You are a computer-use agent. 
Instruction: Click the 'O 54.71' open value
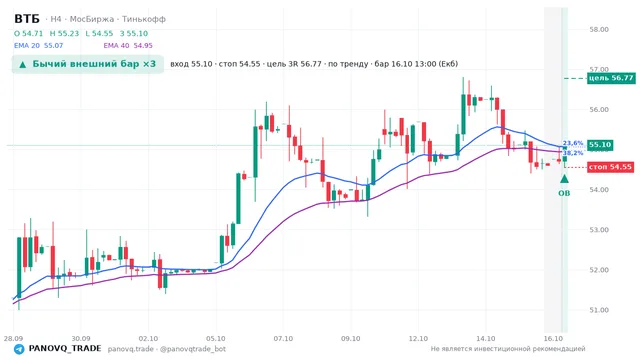point(29,33)
